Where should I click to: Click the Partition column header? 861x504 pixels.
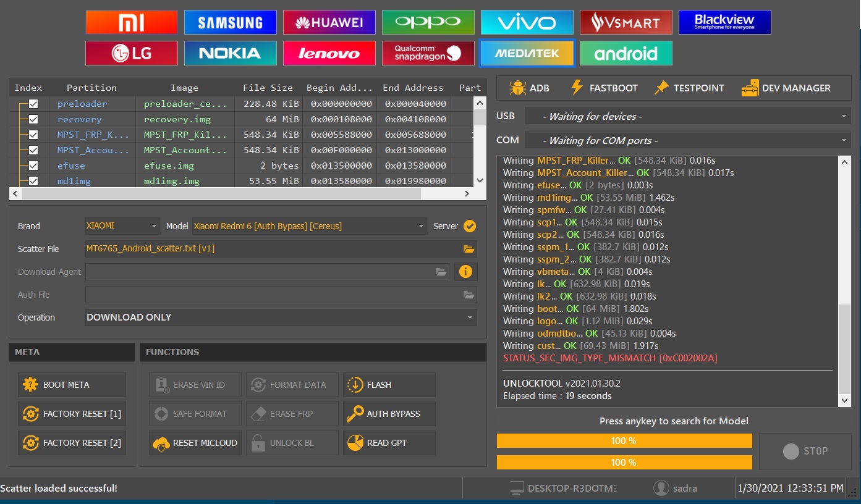click(91, 88)
